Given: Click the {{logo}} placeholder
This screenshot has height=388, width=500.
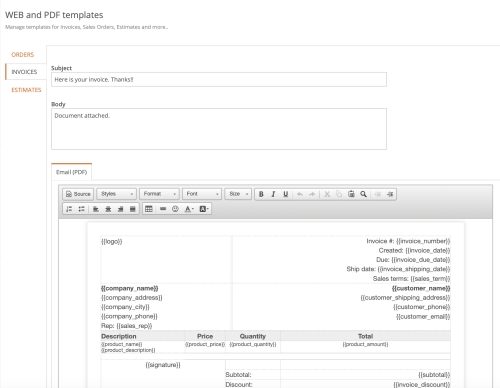Looking at the screenshot, I should 112,241.
